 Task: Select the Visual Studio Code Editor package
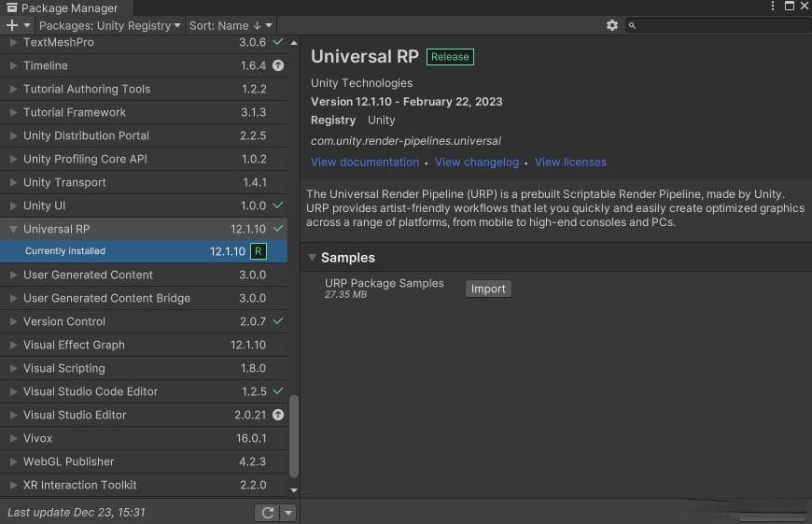[144, 391]
